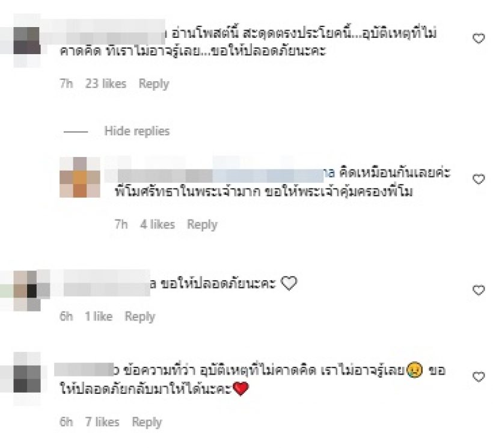
Task: View who liked: 23 likes
Action: tap(106, 84)
